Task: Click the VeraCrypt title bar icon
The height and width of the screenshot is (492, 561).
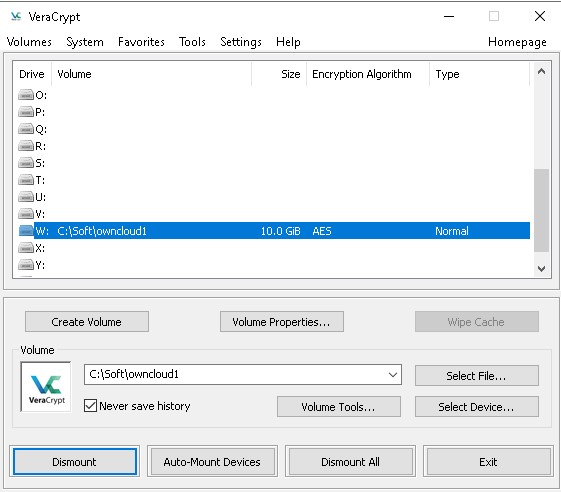Action: (16, 16)
